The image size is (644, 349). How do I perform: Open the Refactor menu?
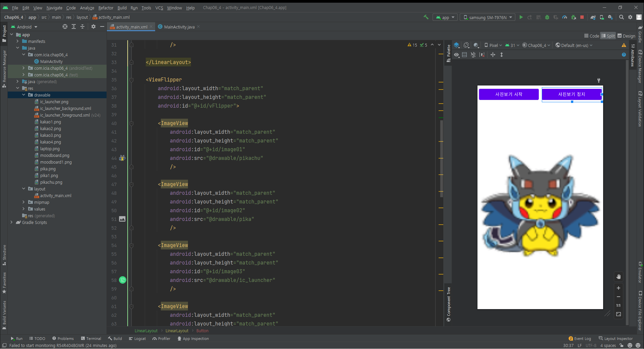click(x=106, y=8)
